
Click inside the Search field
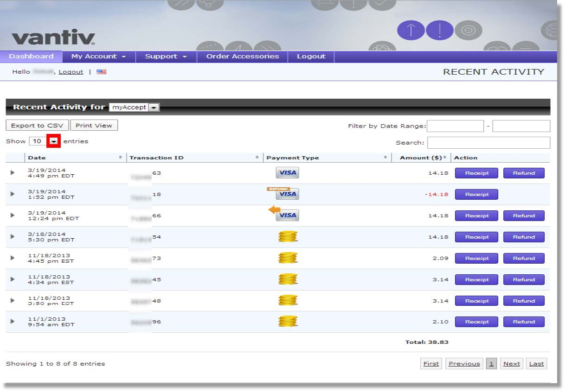coord(488,142)
